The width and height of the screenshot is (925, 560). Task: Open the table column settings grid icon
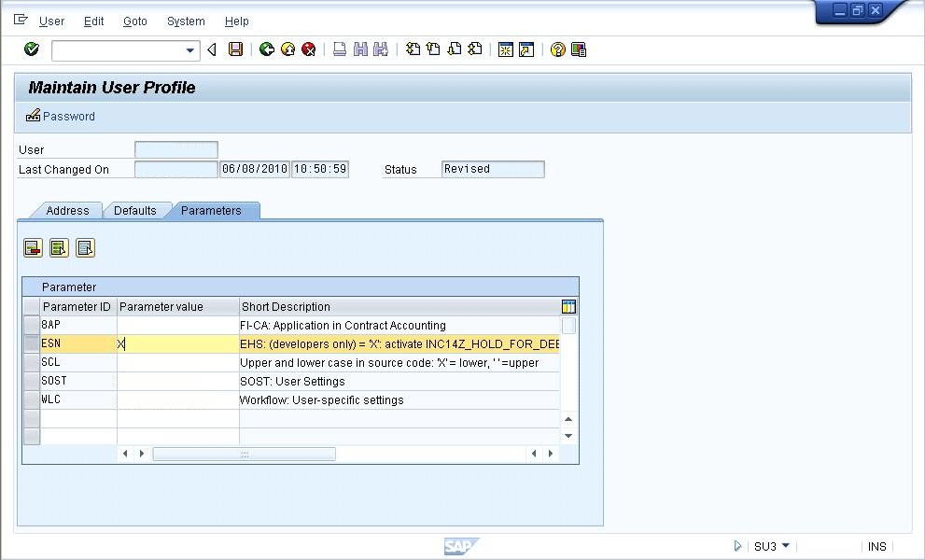pos(568,306)
